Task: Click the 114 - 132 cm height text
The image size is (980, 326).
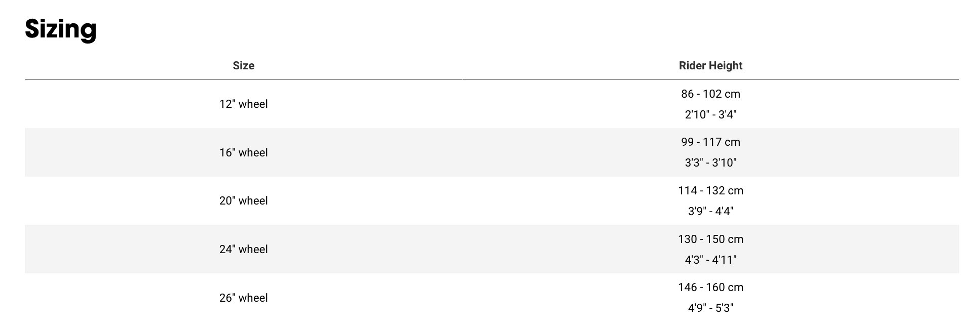Action: pyautogui.click(x=710, y=190)
